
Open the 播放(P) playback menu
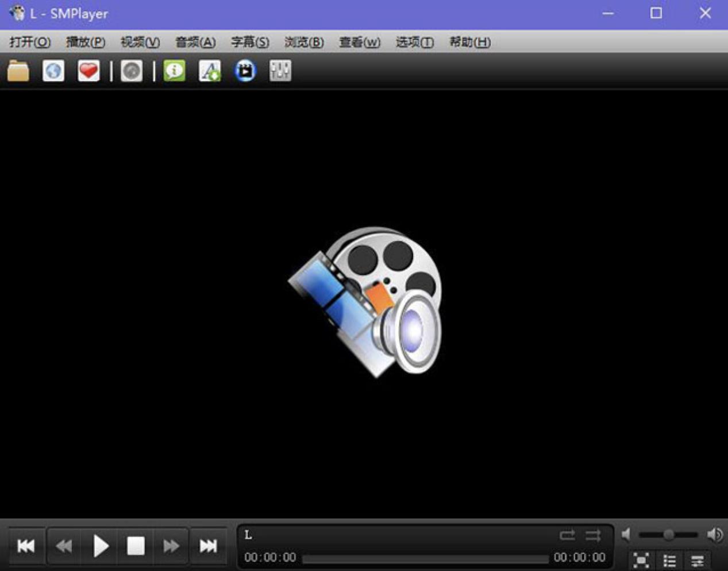pos(84,42)
